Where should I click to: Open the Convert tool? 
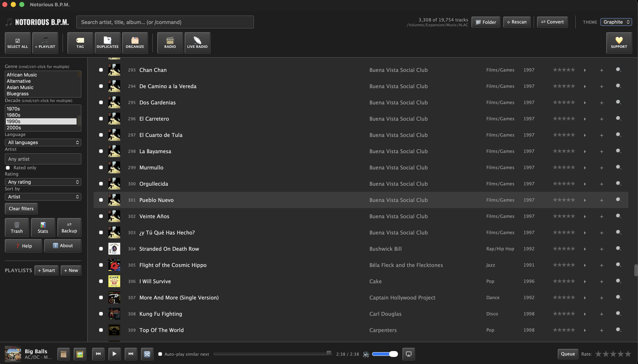(x=552, y=22)
